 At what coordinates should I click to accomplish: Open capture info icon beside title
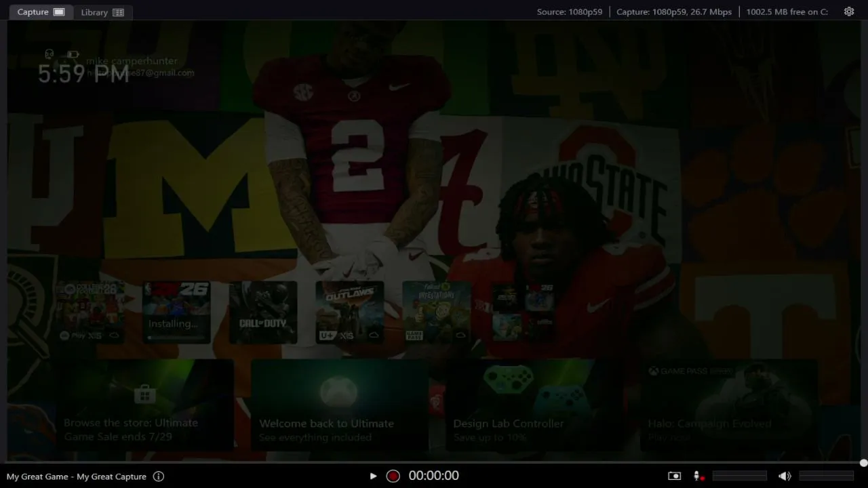(x=159, y=476)
